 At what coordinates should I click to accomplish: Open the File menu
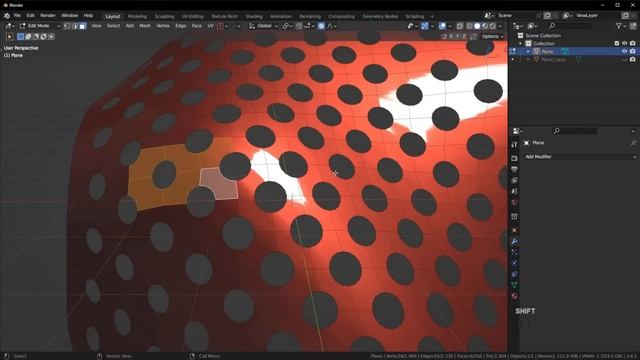(x=17, y=16)
